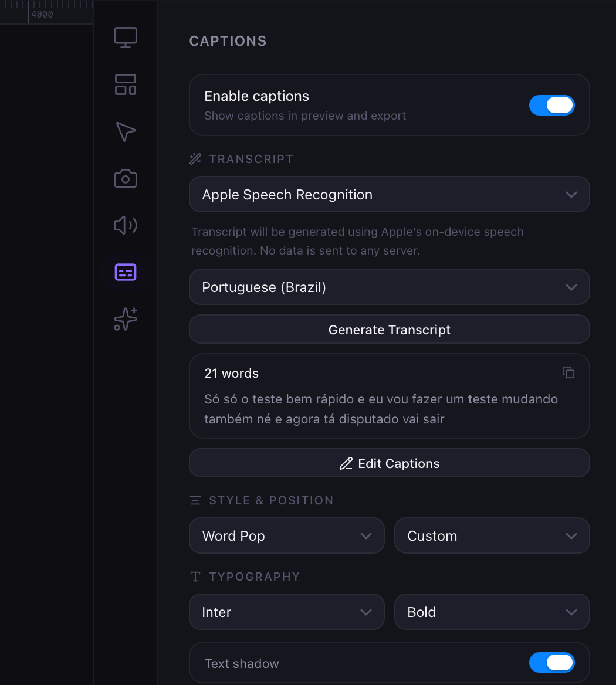Open the Custom position dropdown
616x685 pixels.
coord(492,535)
